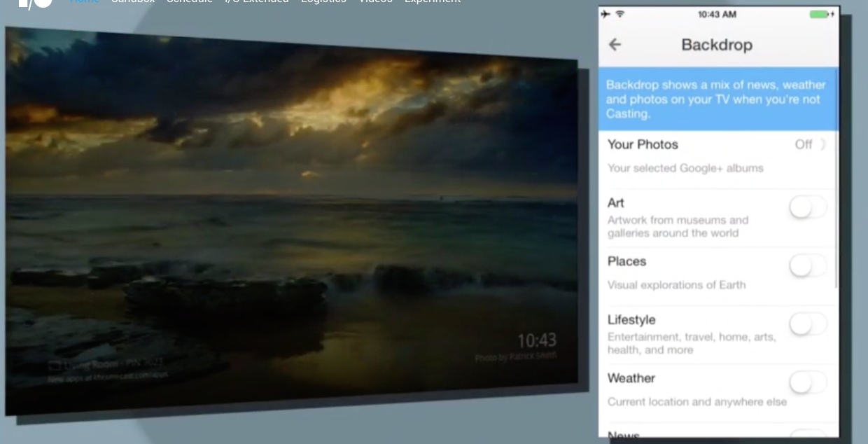Switch on the Lifestyle toggle
Screen dimensions: 868x444
coord(807,324)
